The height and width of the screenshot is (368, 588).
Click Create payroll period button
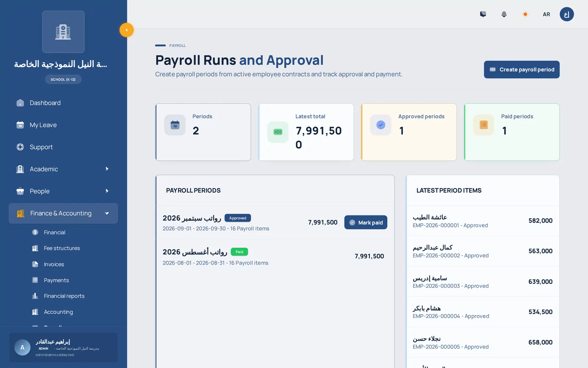[x=521, y=70]
